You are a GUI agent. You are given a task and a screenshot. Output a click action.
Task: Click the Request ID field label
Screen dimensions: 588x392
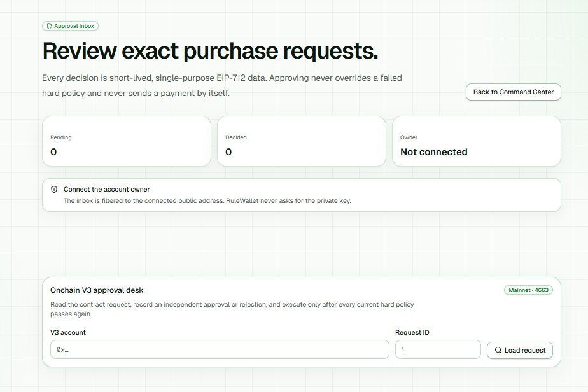click(412, 332)
